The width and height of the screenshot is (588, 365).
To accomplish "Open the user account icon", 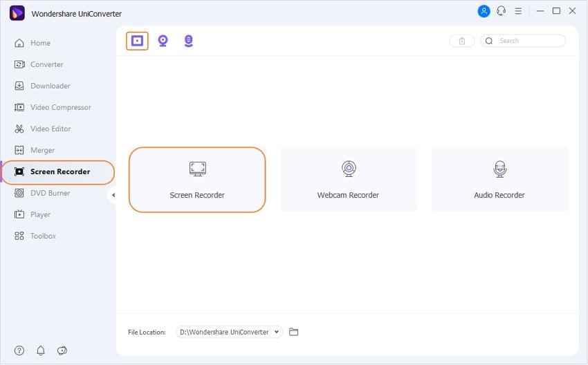I will pyautogui.click(x=484, y=11).
